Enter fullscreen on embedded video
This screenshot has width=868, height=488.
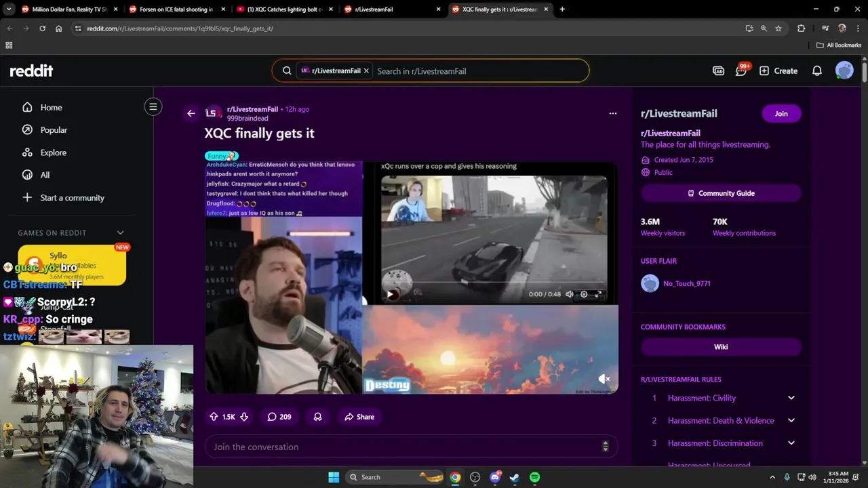tap(598, 294)
